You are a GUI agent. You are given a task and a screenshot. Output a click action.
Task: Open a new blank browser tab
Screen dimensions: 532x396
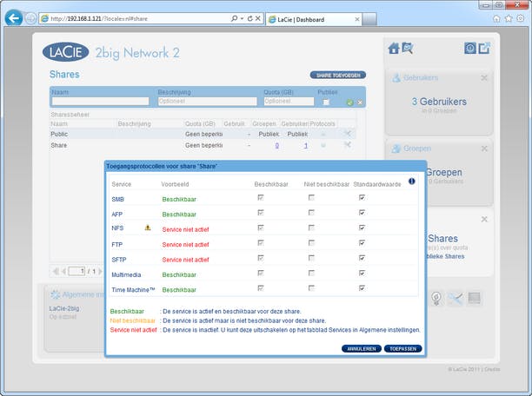point(369,19)
